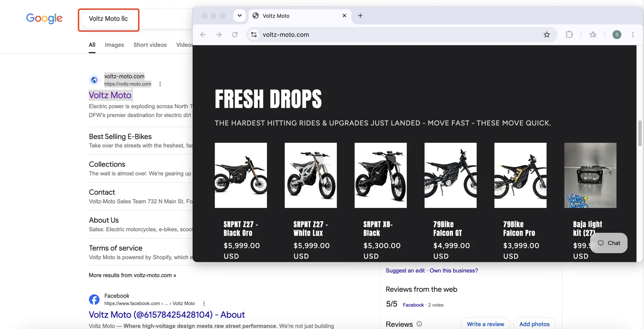644x329 pixels.
Task: Close the Voltz Moto tab
Action: tap(344, 16)
